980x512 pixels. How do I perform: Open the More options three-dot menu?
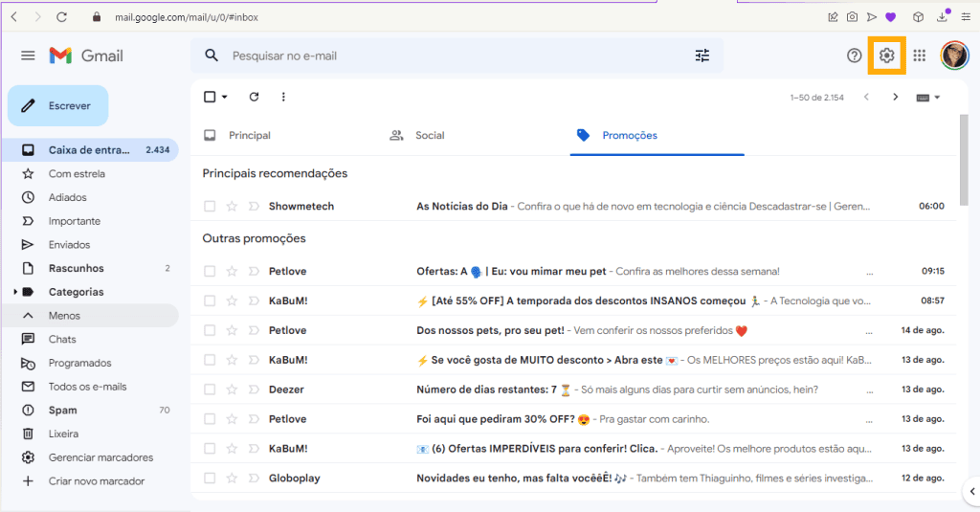click(283, 97)
